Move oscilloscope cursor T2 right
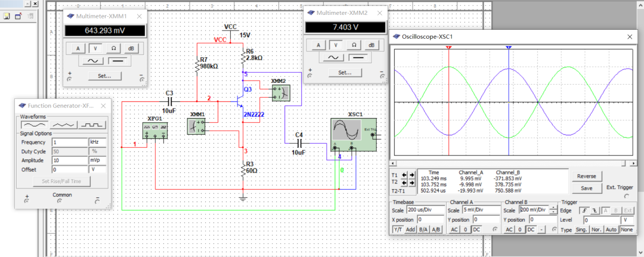Image resolution: width=644 pixels, height=257 pixels. click(x=411, y=182)
